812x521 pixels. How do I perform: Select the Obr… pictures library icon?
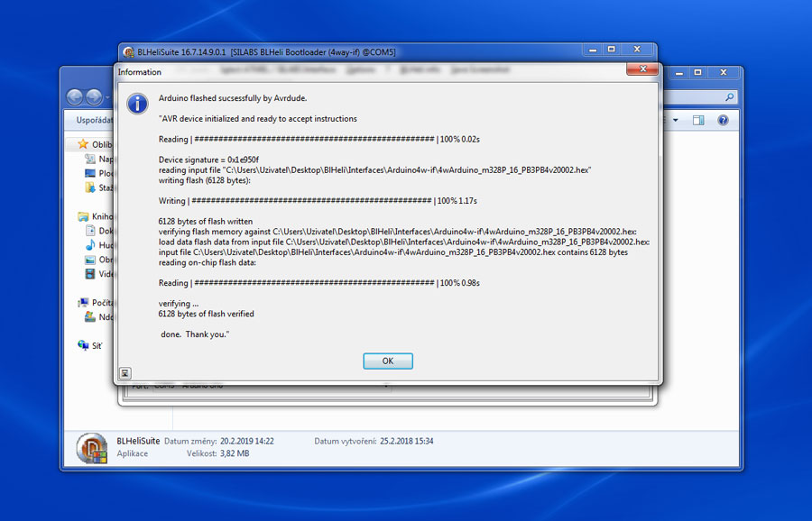point(90,260)
